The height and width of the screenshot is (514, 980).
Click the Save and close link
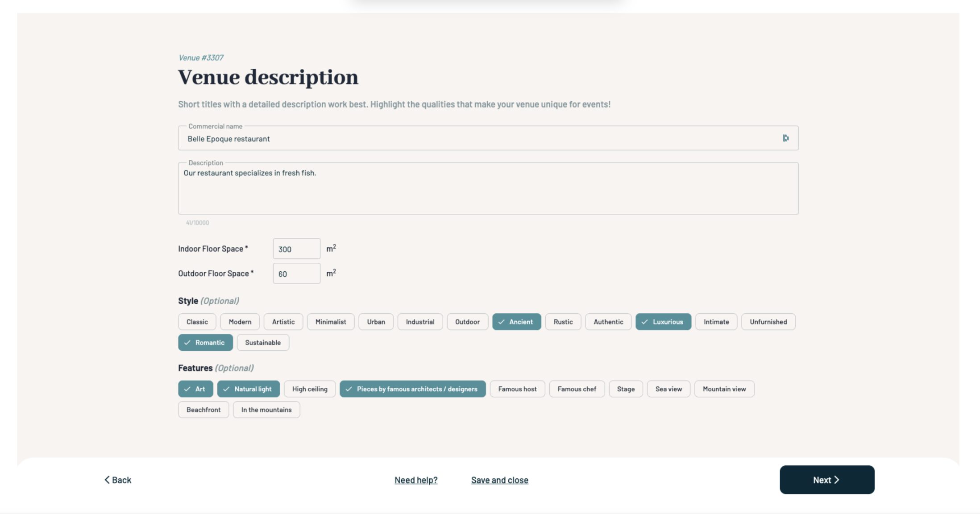(499, 480)
